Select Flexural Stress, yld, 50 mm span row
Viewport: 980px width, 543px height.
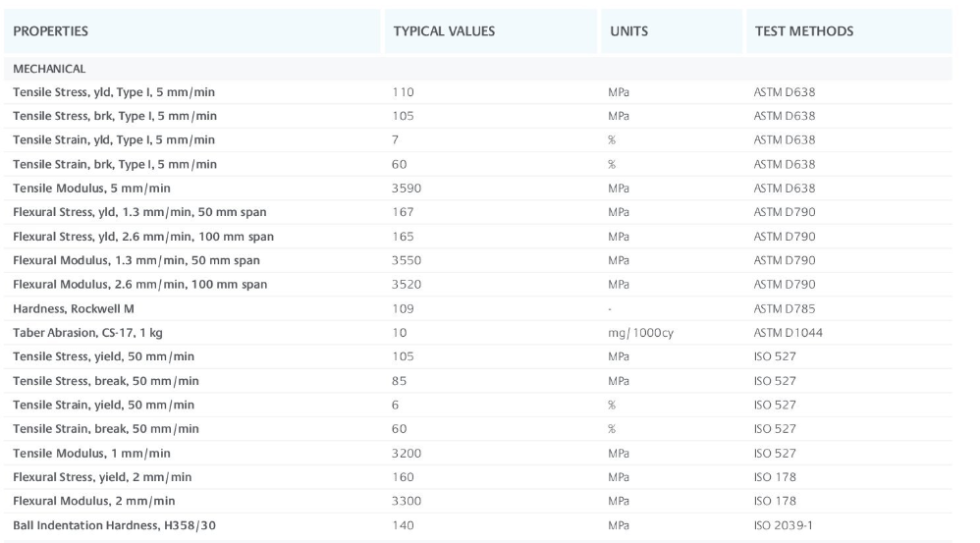(477, 212)
